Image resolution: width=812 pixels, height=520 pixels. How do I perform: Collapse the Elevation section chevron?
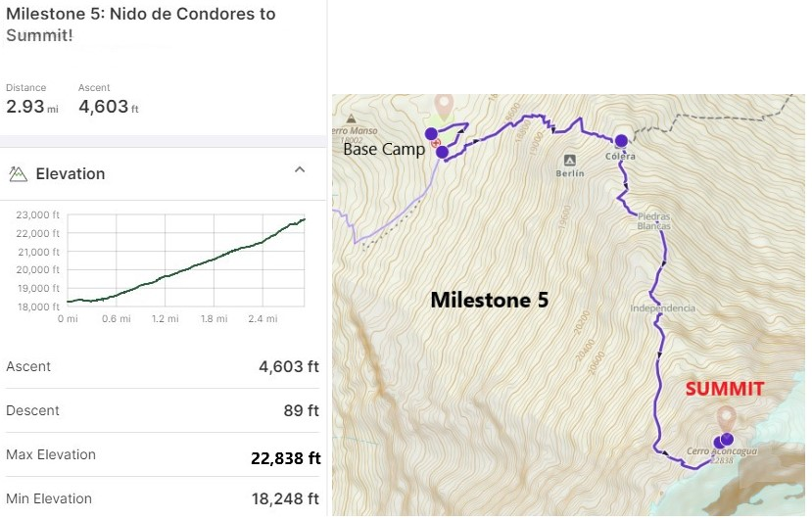tap(300, 171)
